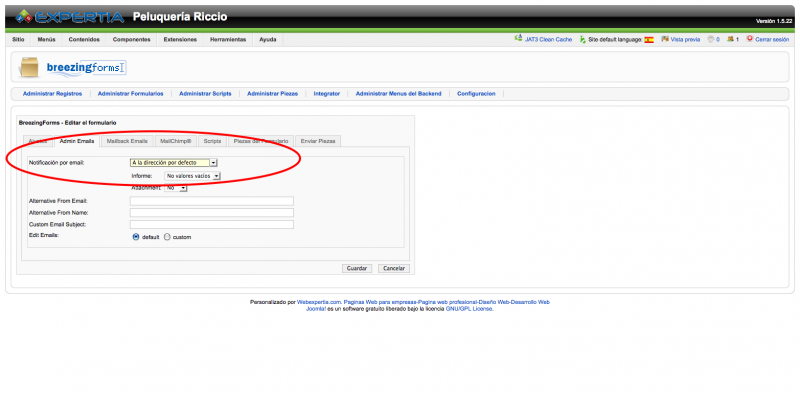Open the Notificación por email dropdown

173,163
